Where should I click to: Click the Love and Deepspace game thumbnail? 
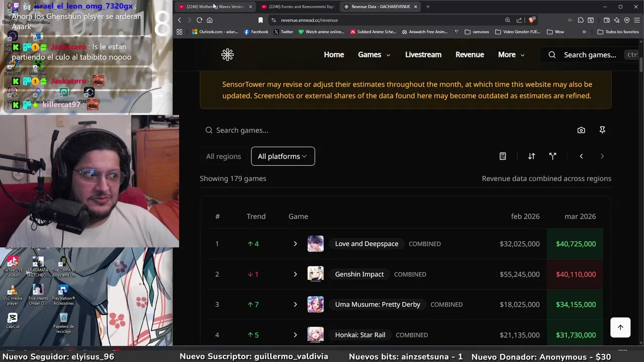[x=315, y=244]
